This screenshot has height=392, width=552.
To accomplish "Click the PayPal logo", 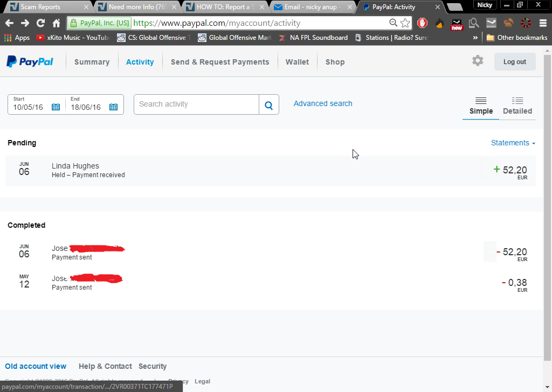I will (x=30, y=62).
